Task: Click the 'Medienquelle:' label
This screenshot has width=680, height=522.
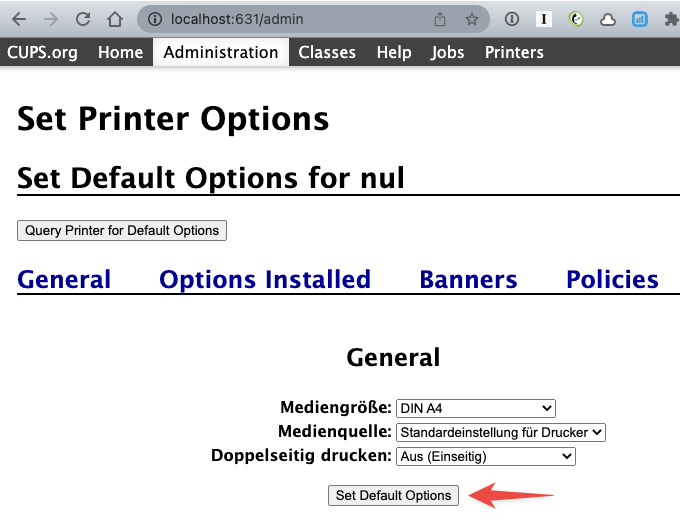Action: click(335, 431)
